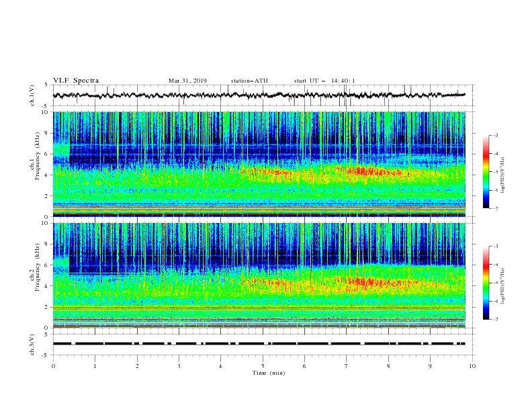
Task: Click the ch.1 waveform trace panel
Action: [x=264, y=95]
